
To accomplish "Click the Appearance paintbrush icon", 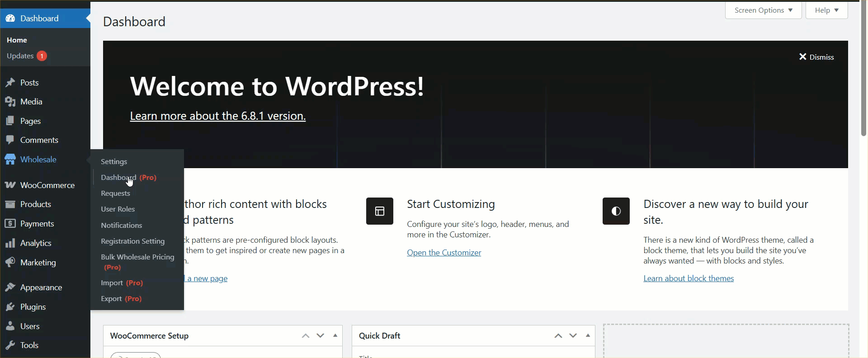I will (10, 287).
